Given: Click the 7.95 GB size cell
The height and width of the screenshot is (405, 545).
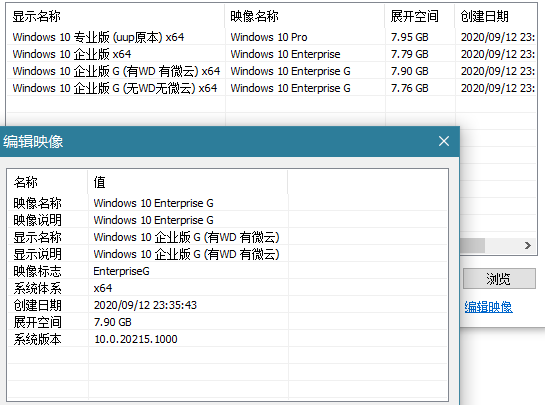Looking at the screenshot, I should coord(410,37).
